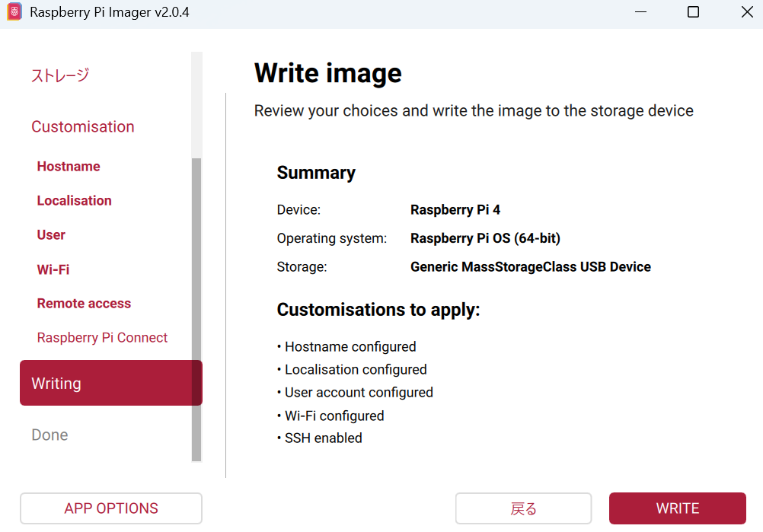Maximize the Imager window
Viewport: 763px width, 532px height.
click(693, 12)
